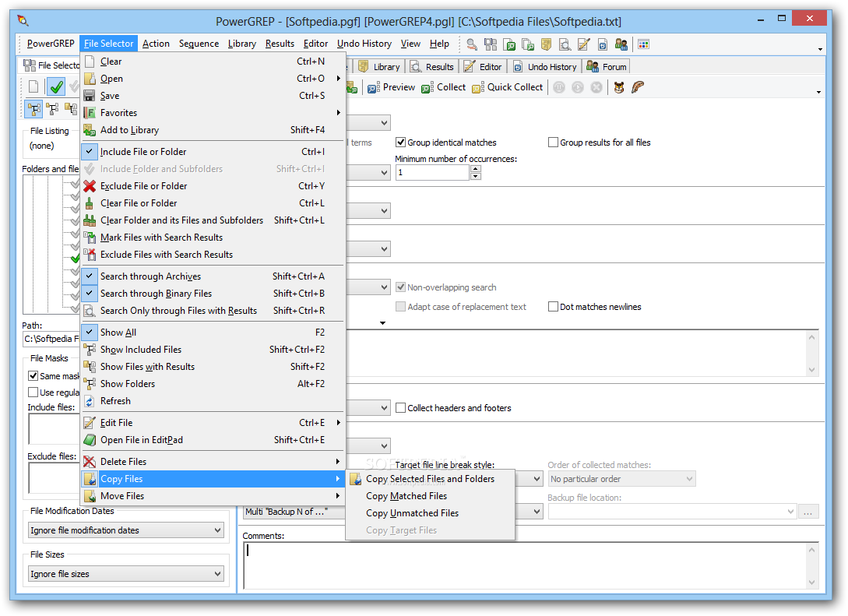The image size is (848, 616).
Task: Click the grayed abort X button in action toolbar
Action: click(x=596, y=87)
